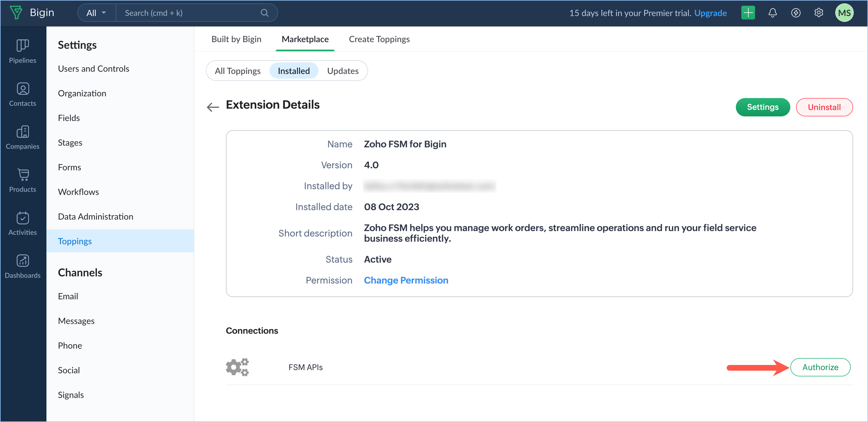Open the Signals channel
The image size is (868, 422).
tap(71, 395)
